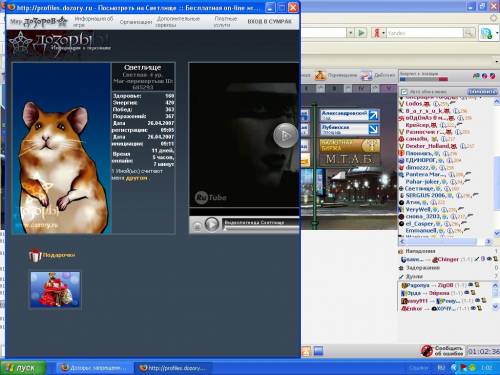Open the Подарочки gift icon

(35, 256)
